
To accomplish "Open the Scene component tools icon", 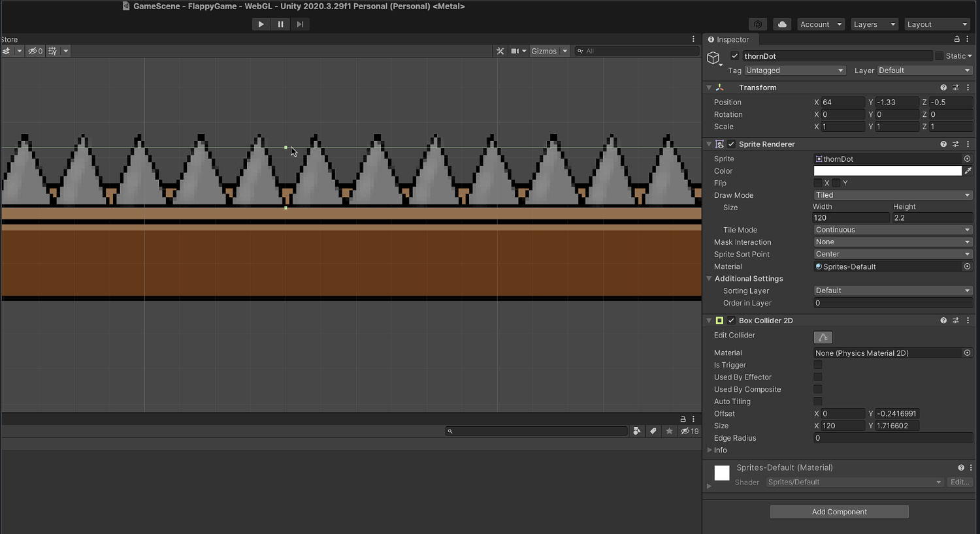I will coord(500,51).
